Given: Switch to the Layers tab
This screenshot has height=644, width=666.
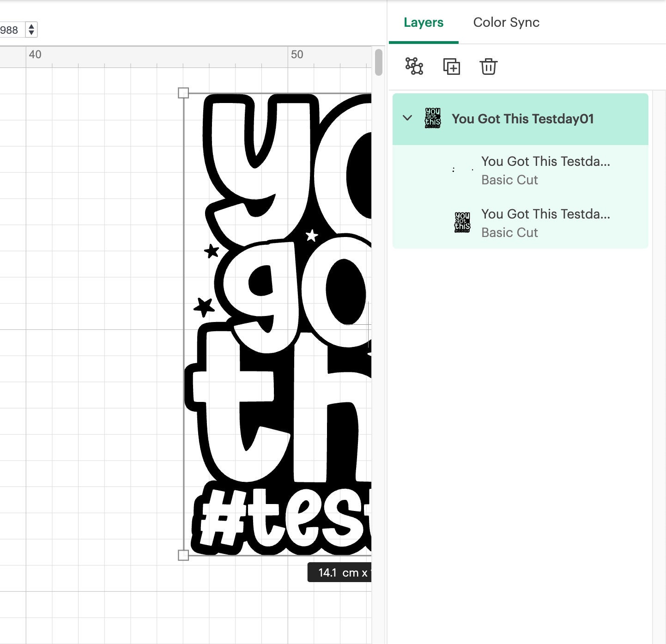Looking at the screenshot, I should point(423,22).
